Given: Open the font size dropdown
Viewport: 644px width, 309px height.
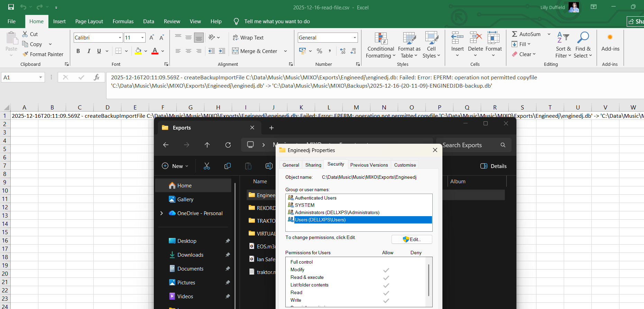Looking at the screenshot, I should point(142,37).
